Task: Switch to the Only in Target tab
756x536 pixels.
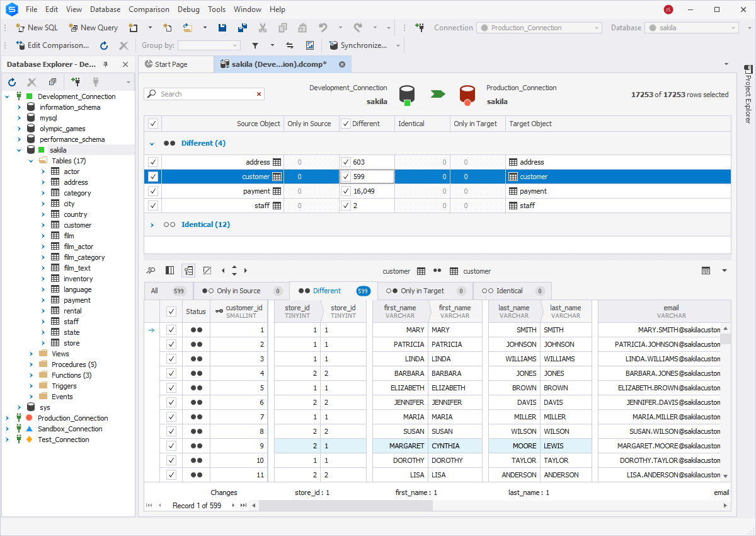Action: click(x=425, y=291)
